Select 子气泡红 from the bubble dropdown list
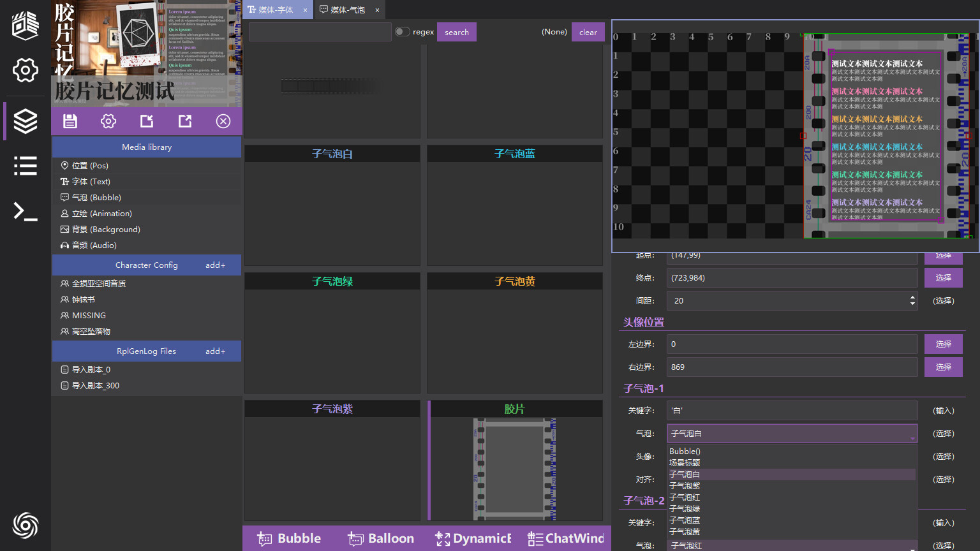 click(684, 497)
